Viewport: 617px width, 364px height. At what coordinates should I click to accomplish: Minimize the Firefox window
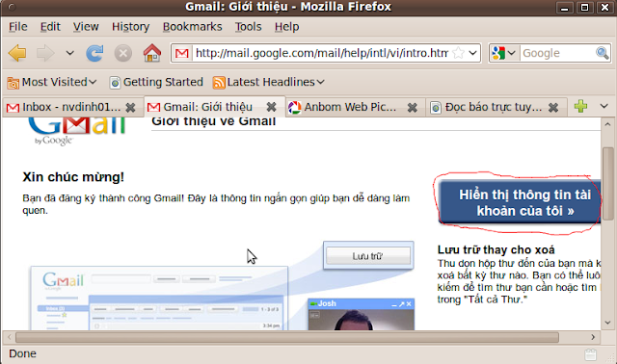pyautogui.click(x=564, y=8)
